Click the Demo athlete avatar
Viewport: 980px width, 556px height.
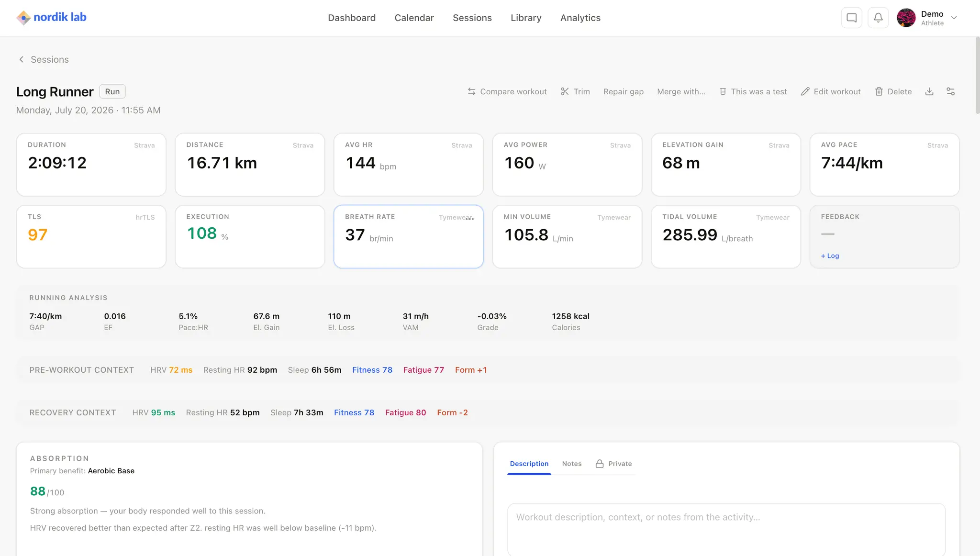(906, 18)
